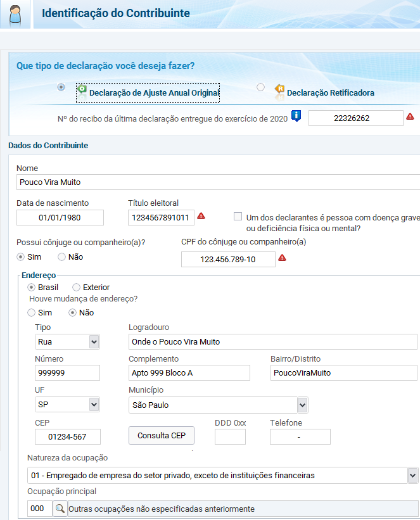
Task: Click the Nome text field
Action: click(x=215, y=182)
